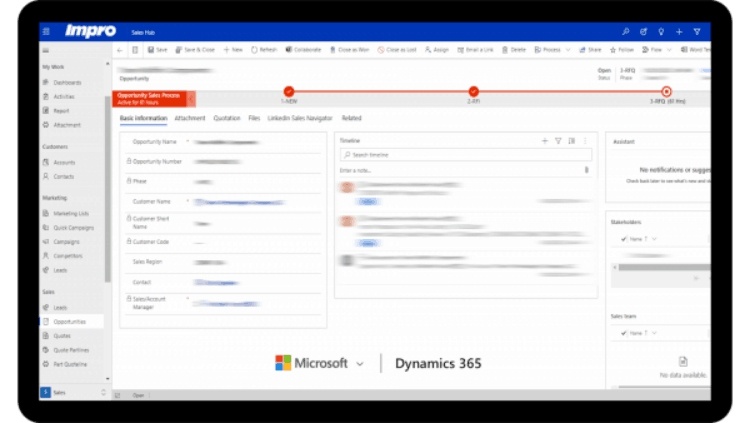
Task: Switch to the Files tab
Action: coord(254,118)
